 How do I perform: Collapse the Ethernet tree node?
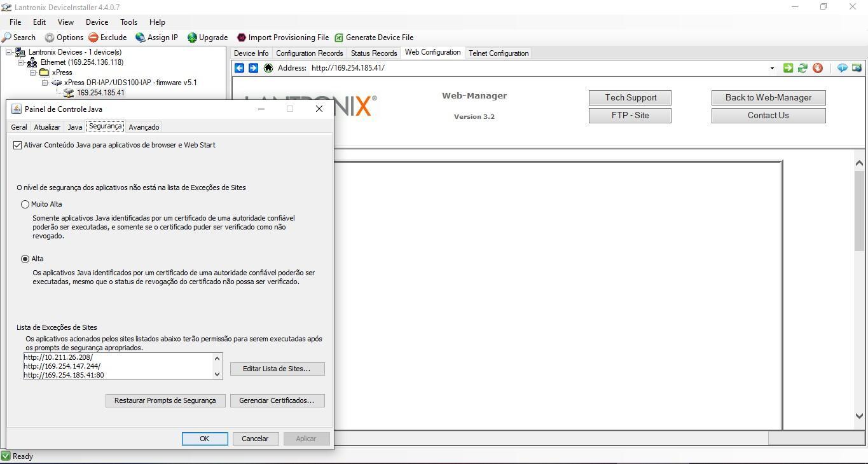click(x=20, y=62)
